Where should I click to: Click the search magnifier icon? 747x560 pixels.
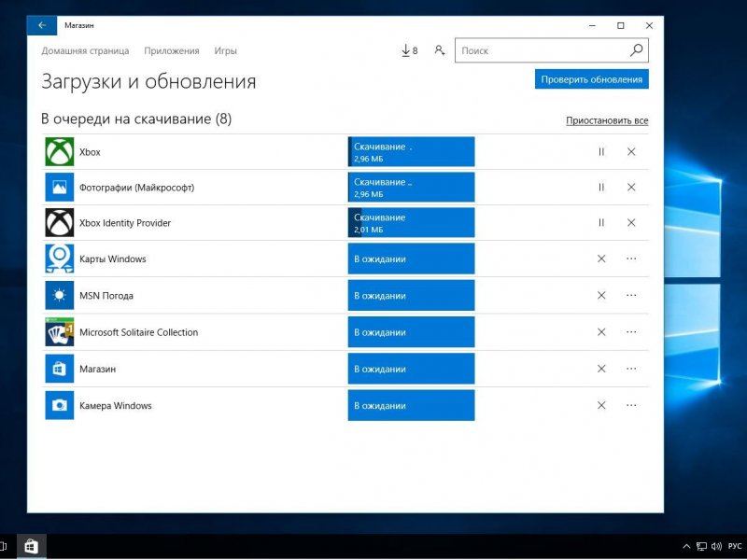(636, 50)
